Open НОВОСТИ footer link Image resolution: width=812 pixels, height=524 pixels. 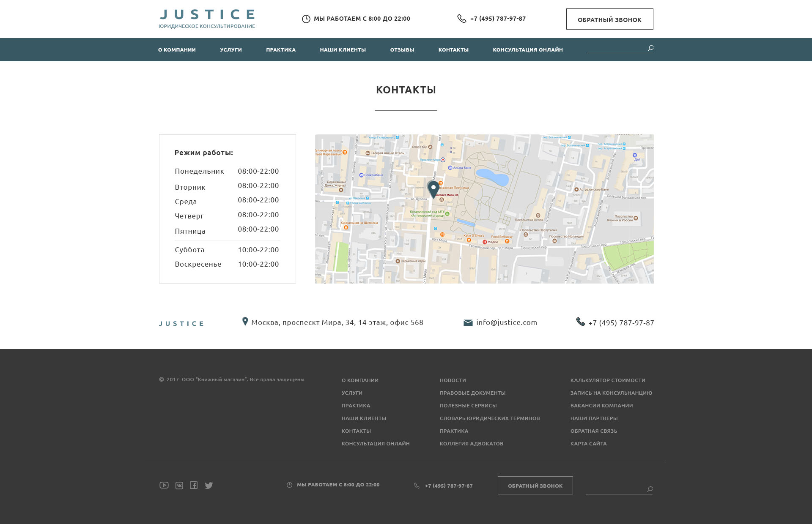coord(453,380)
